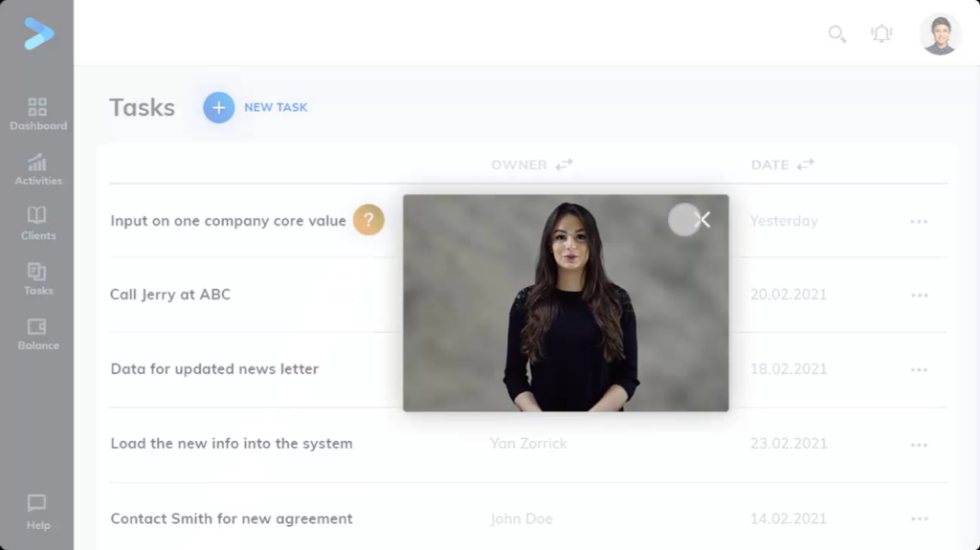Click the orange question mark help badge

[x=368, y=220]
